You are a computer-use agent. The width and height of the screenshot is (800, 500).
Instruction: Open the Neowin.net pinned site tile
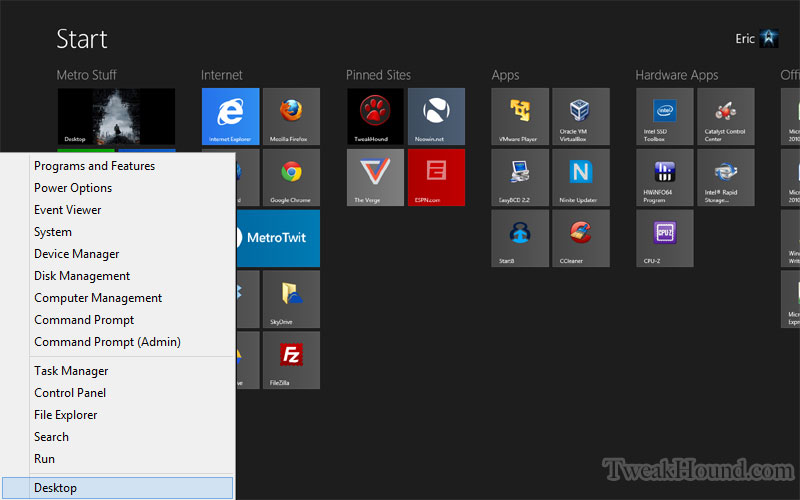pos(436,116)
